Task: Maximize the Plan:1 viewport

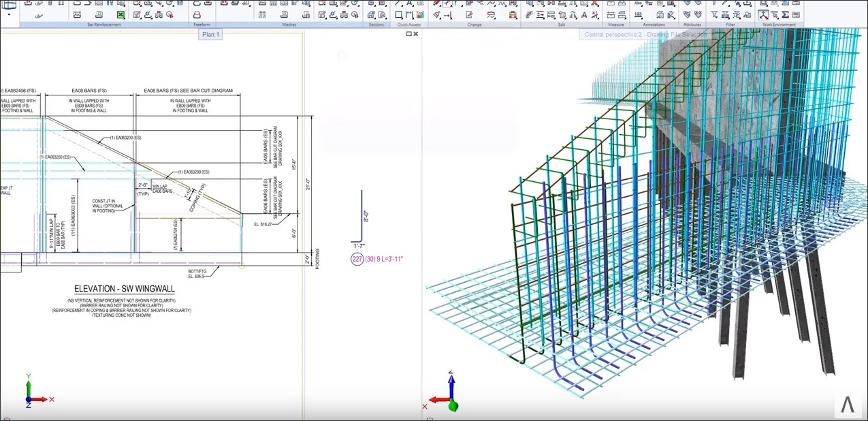Action: click(x=409, y=33)
